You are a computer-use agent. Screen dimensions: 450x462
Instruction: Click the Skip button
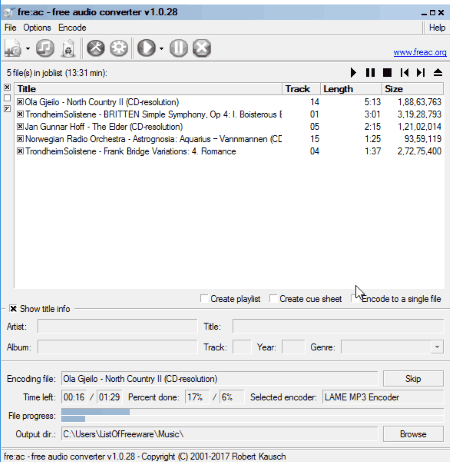click(413, 379)
